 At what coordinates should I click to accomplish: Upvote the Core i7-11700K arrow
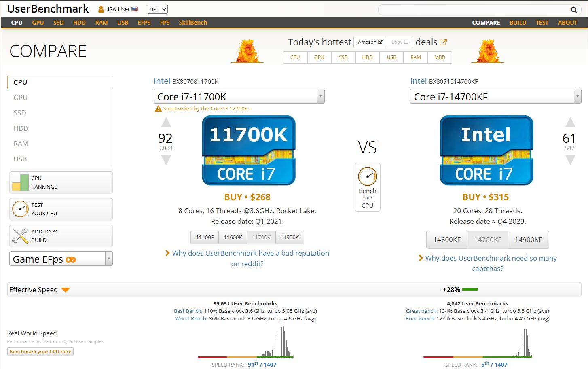click(166, 123)
